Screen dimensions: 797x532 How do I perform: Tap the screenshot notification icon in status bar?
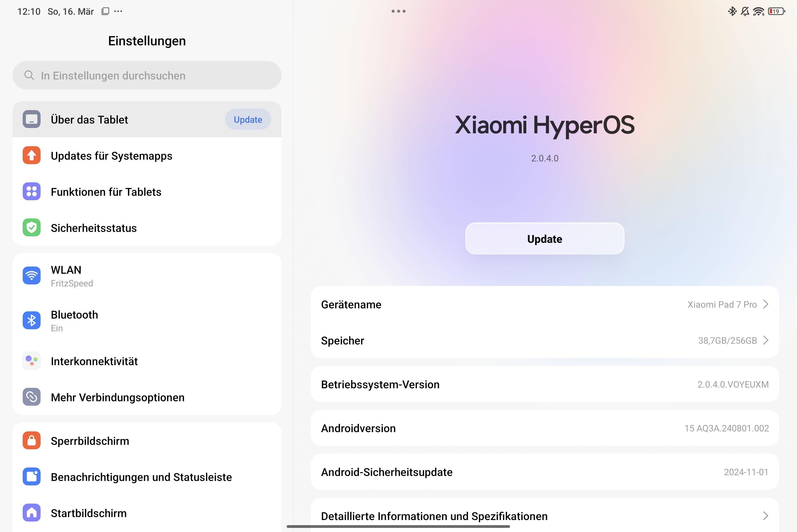point(105,11)
